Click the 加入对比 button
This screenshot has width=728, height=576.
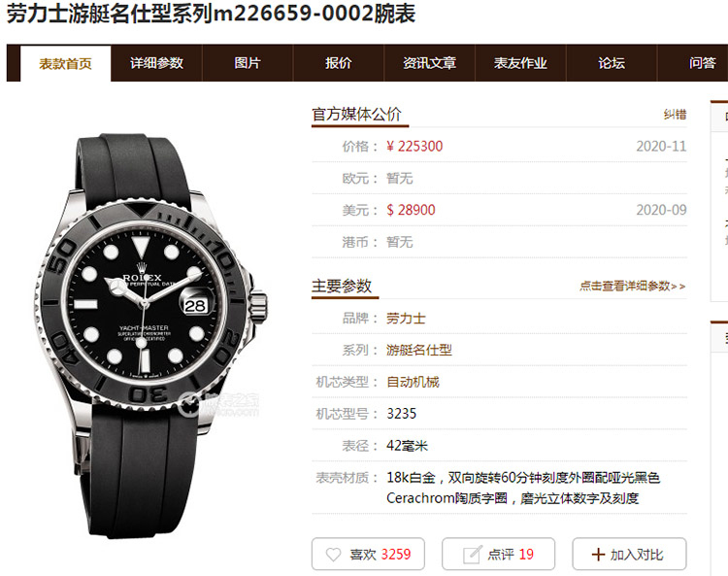[x=629, y=554]
